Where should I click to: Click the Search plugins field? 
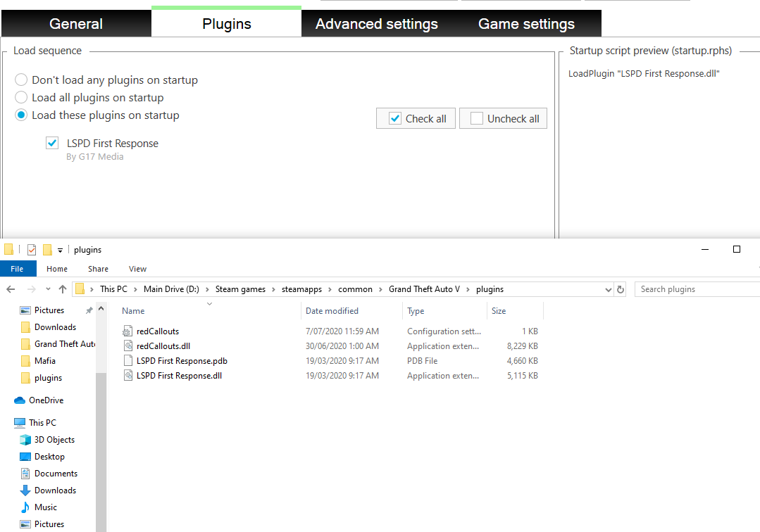[x=697, y=289]
